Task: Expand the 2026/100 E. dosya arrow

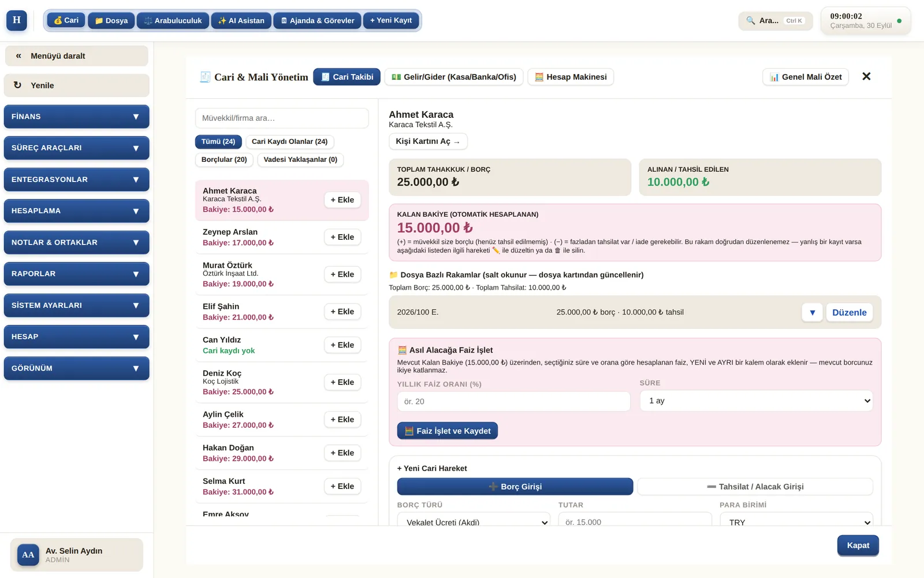Action: coord(812,313)
